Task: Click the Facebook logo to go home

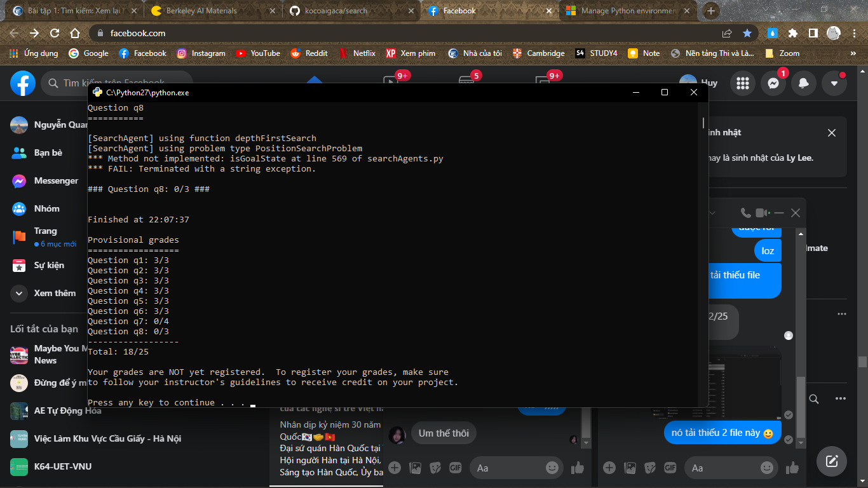Action: pos(23,83)
